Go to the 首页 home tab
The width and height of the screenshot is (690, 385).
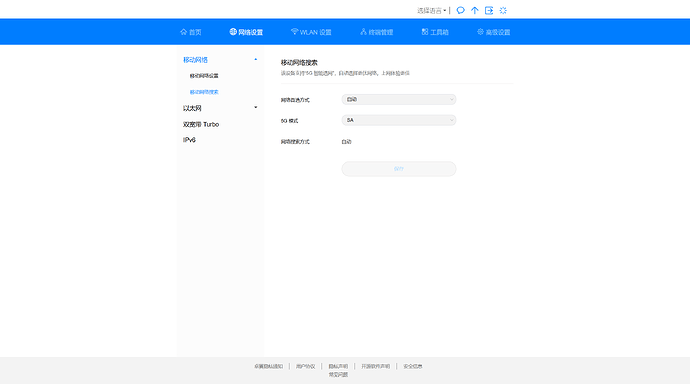(191, 32)
